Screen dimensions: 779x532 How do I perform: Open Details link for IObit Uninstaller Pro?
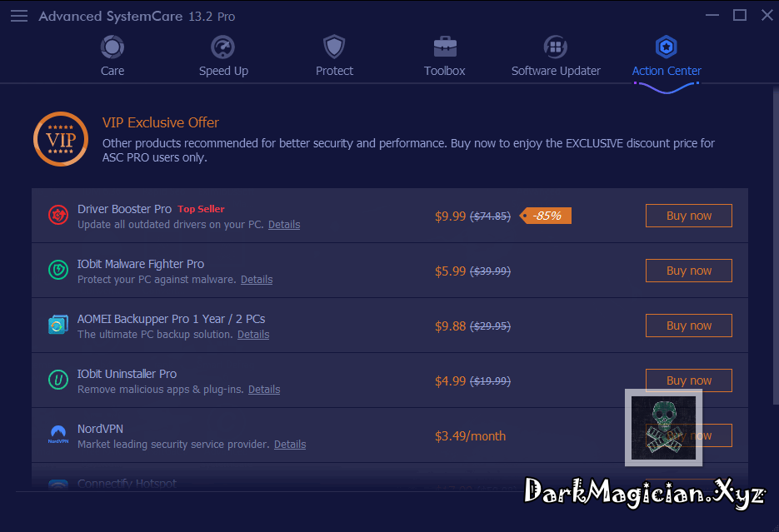click(x=264, y=390)
